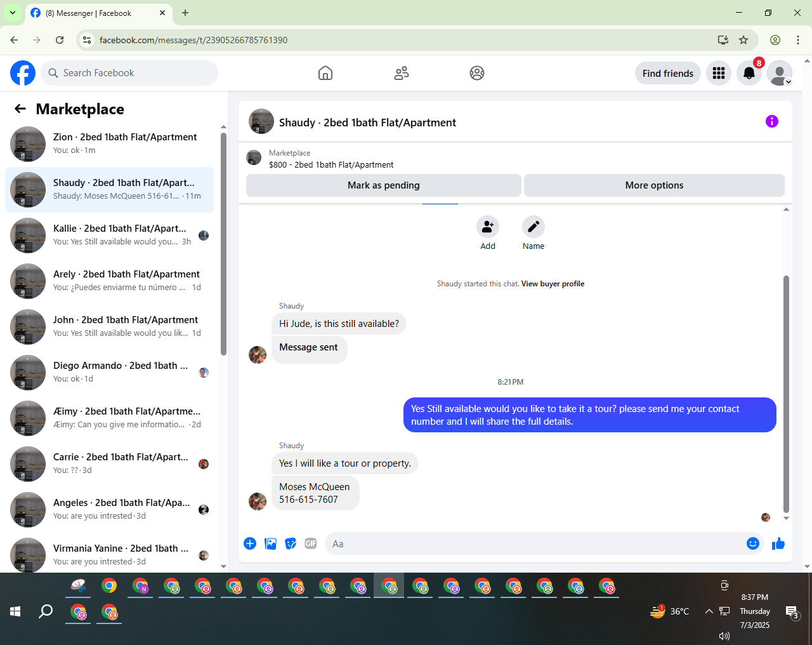Open more actions plus icon in composer
Screen dimensions: 812x645
click(250, 543)
